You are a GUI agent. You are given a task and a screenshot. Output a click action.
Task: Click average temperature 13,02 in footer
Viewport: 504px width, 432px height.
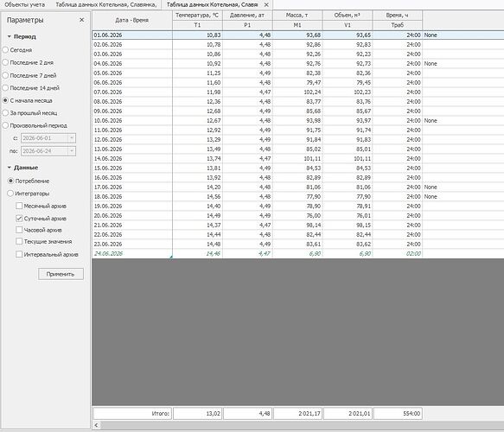click(x=197, y=413)
